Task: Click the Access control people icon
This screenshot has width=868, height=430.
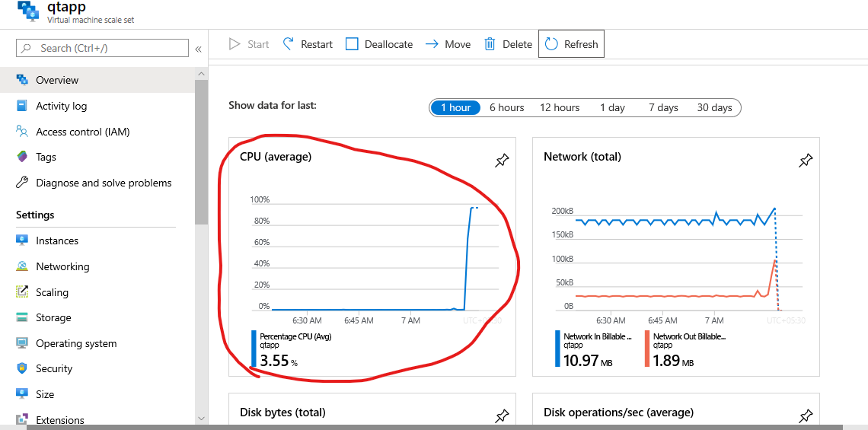Action: pos(22,131)
